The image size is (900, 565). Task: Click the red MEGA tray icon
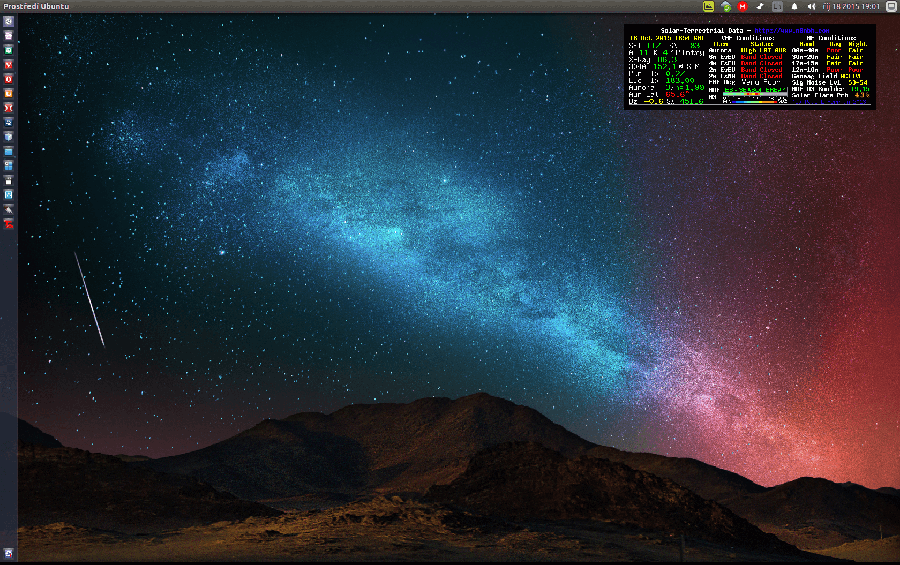[x=742, y=6]
